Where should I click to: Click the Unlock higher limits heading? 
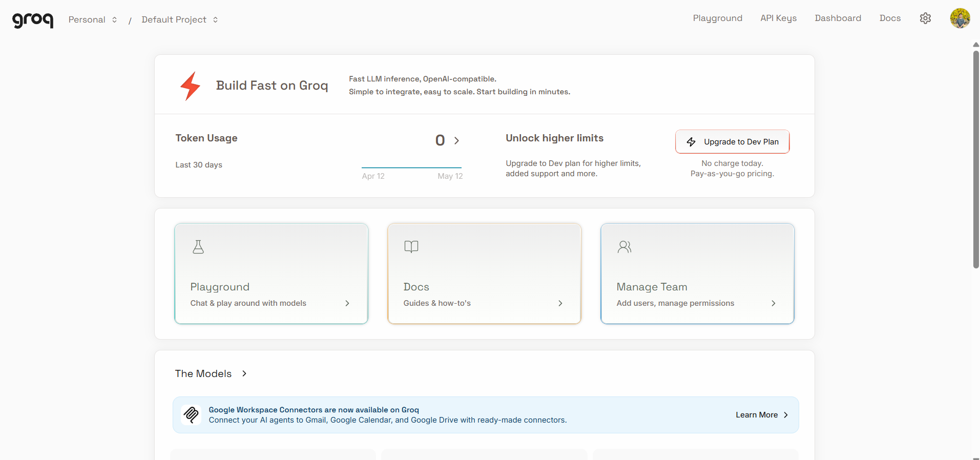click(x=554, y=138)
